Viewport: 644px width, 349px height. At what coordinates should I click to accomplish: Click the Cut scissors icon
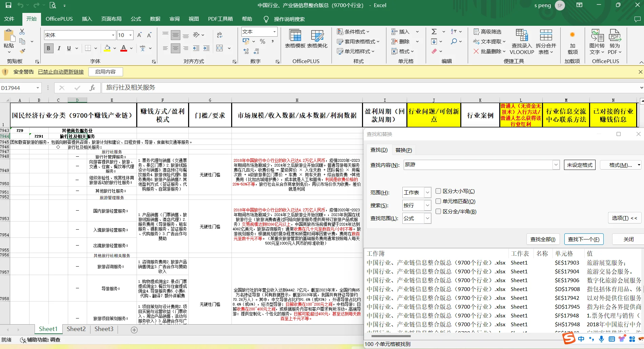pos(22,32)
